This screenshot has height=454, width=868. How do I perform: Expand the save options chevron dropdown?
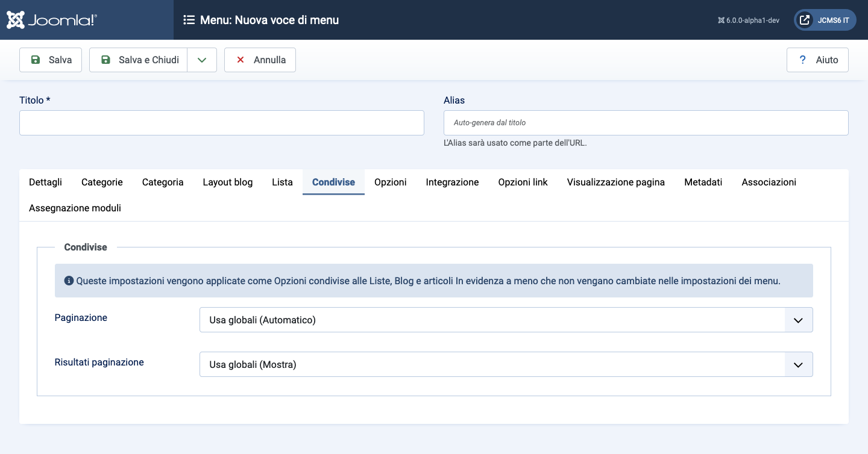click(x=202, y=60)
